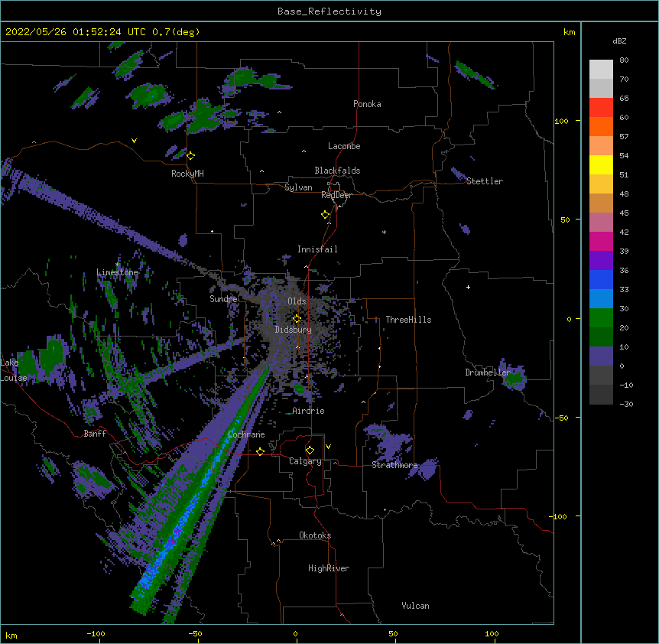
Task: Click the yellow V marker right of Calgary
Action: pyautogui.click(x=328, y=447)
